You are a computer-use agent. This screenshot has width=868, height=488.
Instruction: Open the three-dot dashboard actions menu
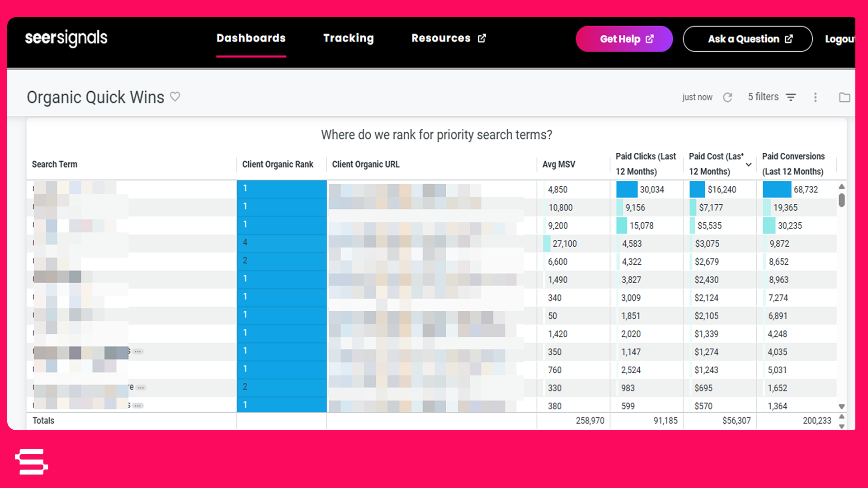tap(816, 97)
